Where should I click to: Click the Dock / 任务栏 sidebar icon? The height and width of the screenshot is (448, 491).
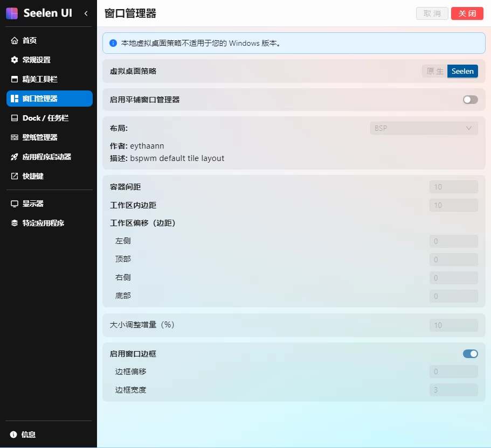(x=15, y=118)
